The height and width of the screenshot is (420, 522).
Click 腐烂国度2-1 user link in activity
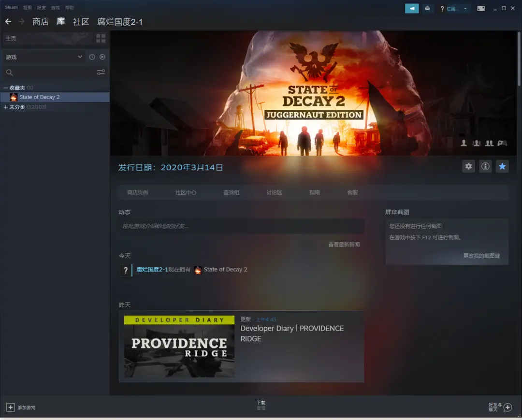[x=152, y=270]
